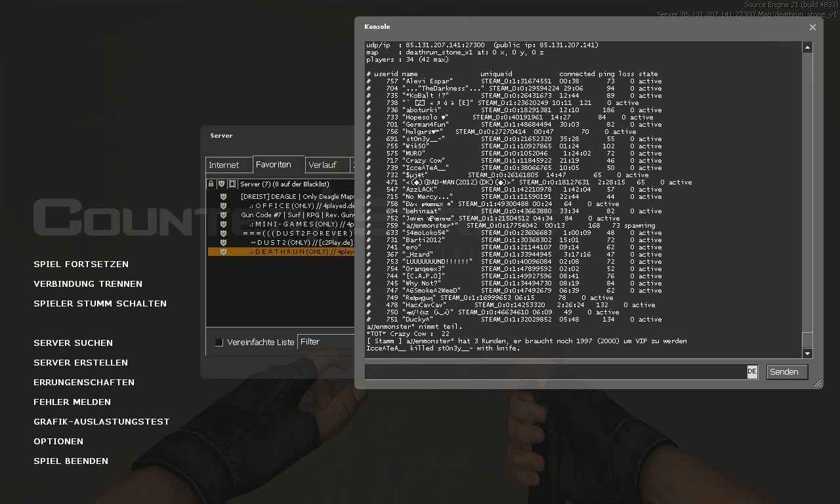
Task: Select the Favoriten tab
Action: click(279, 165)
